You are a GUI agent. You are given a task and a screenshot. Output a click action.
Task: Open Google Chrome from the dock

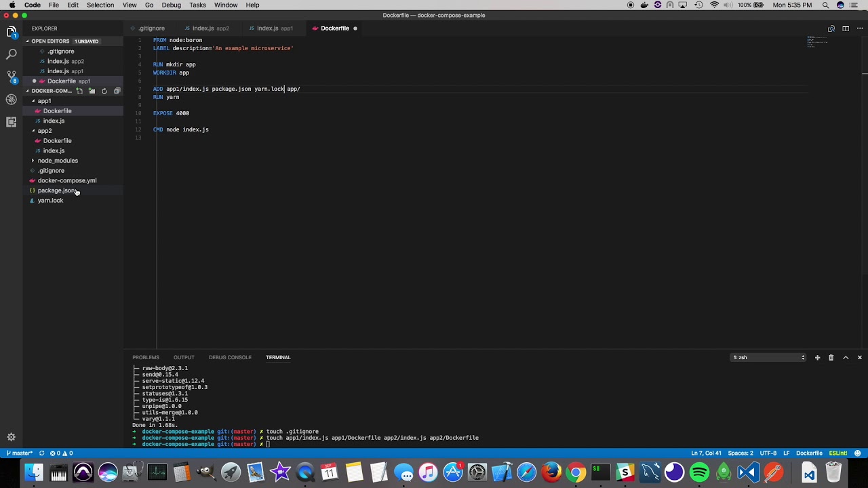[x=576, y=472]
